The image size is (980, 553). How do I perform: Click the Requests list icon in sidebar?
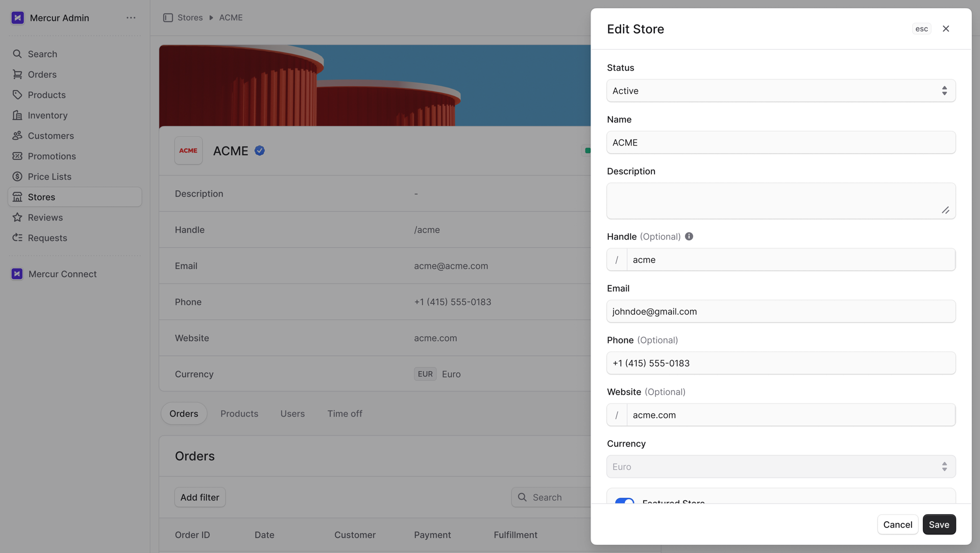(x=17, y=238)
